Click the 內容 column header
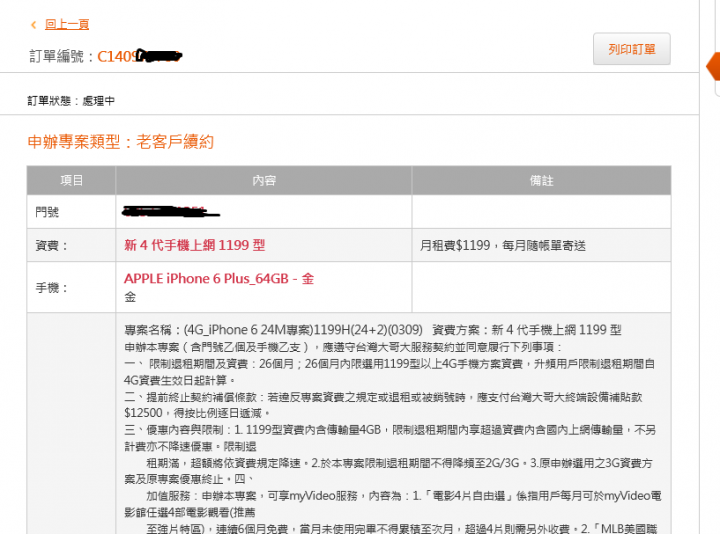Screen dimensions: 720x534 pos(264,180)
